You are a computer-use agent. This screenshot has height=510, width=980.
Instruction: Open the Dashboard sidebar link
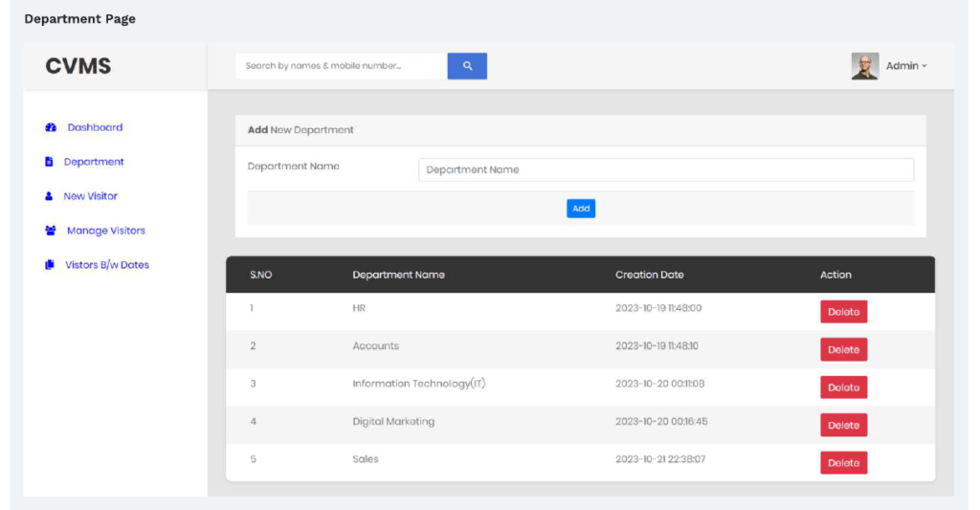click(x=95, y=127)
